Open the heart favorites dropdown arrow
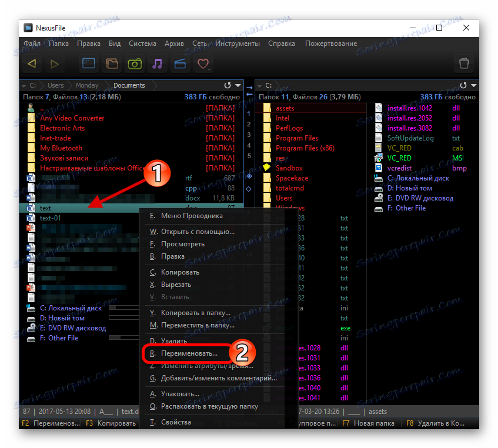Screen dimensions: 498x448 pos(210,69)
